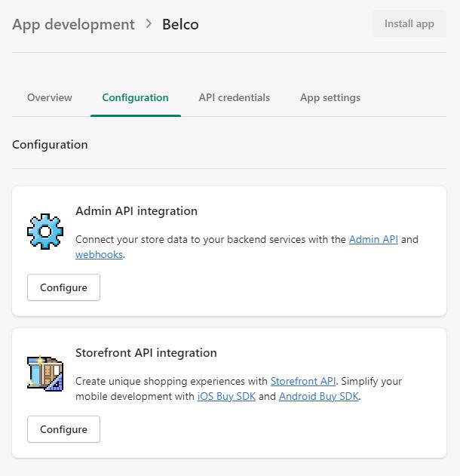Open the Overview tab

(50, 97)
